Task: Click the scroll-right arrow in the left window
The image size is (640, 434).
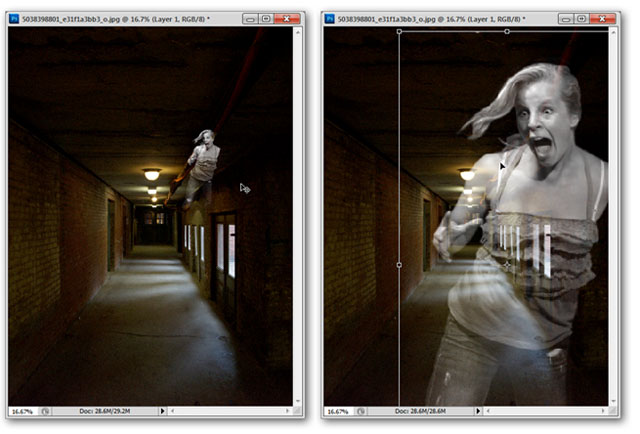Action: point(288,411)
